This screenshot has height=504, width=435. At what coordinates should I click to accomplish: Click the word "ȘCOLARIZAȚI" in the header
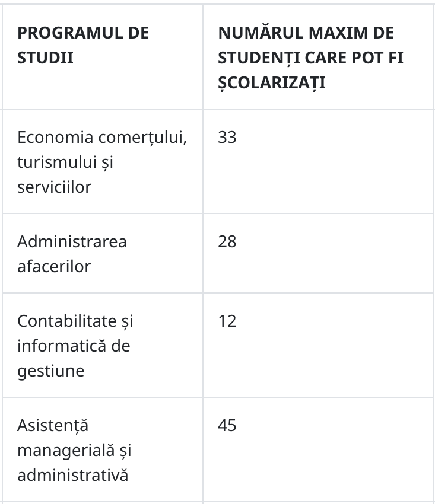(272, 83)
